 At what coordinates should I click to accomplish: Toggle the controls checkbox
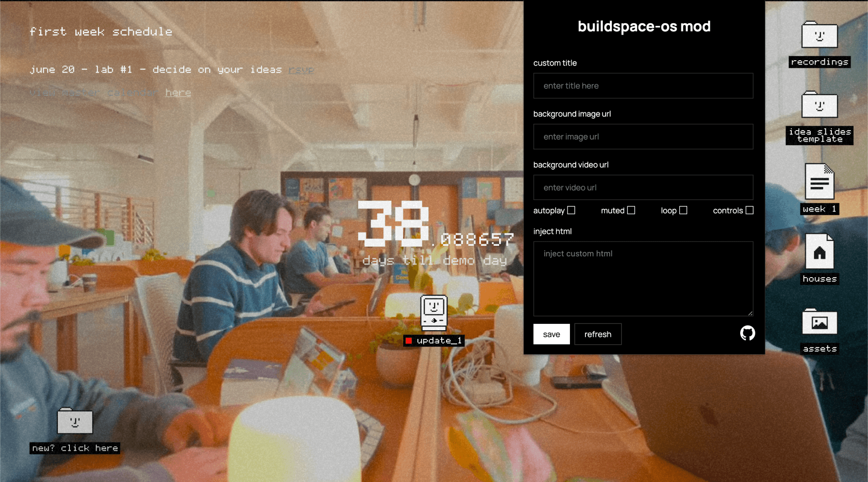tap(749, 210)
